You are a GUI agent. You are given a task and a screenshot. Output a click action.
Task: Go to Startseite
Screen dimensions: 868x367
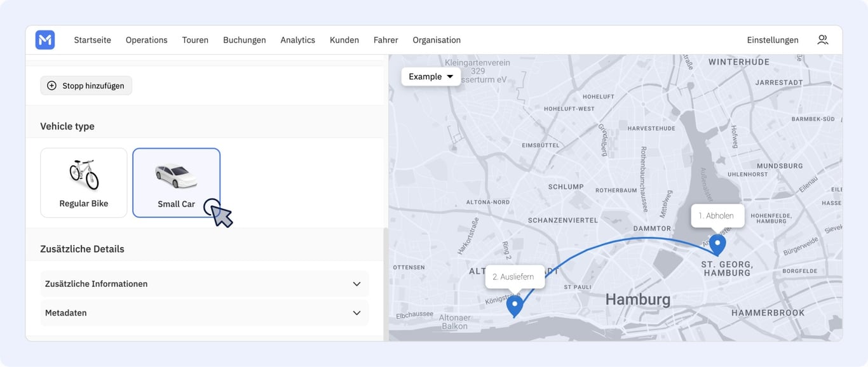(93, 40)
